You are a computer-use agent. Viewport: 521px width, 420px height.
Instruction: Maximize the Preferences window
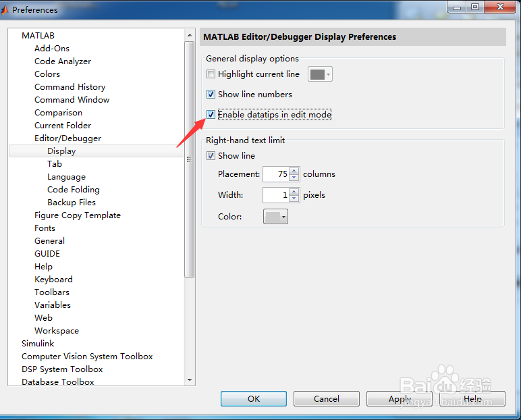pos(475,7)
